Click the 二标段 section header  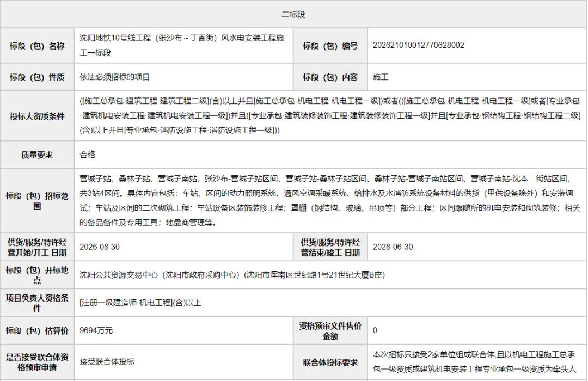pos(293,14)
